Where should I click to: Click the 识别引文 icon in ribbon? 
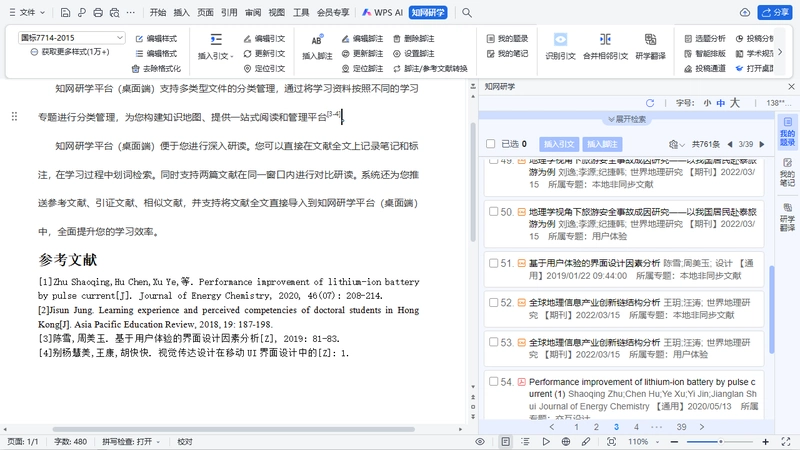tap(560, 40)
